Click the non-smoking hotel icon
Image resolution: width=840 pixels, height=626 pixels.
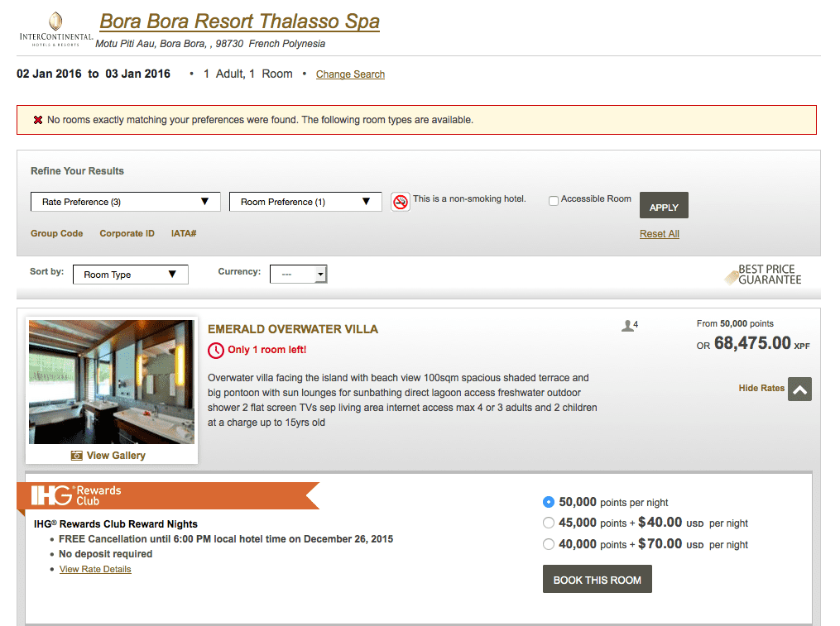[401, 202]
